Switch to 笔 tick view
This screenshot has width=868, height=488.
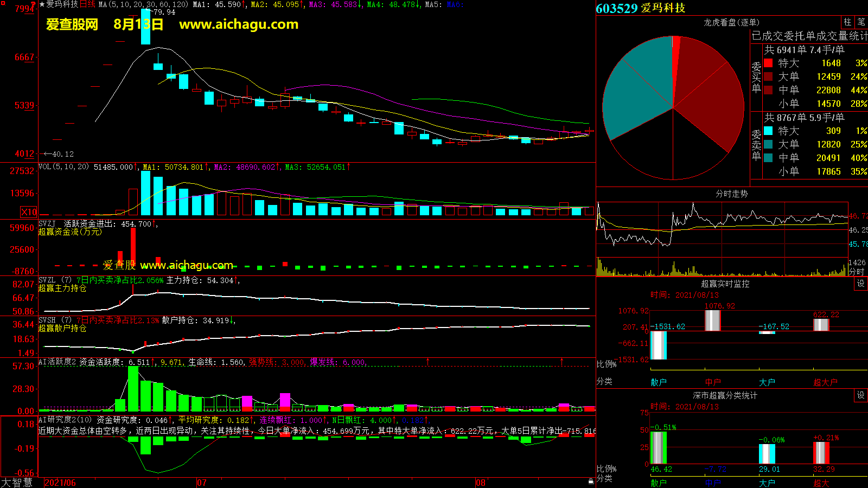[861, 22]
